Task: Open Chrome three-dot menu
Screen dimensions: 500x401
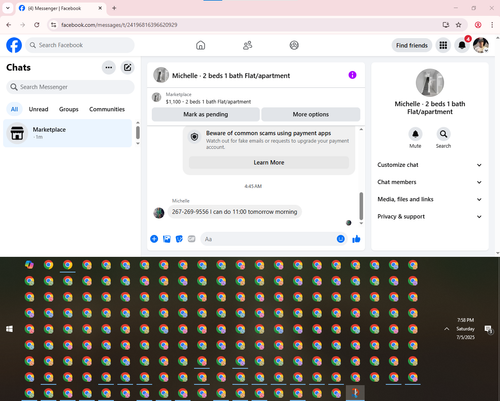Action: pyautogui.click(x=492, y=25)
